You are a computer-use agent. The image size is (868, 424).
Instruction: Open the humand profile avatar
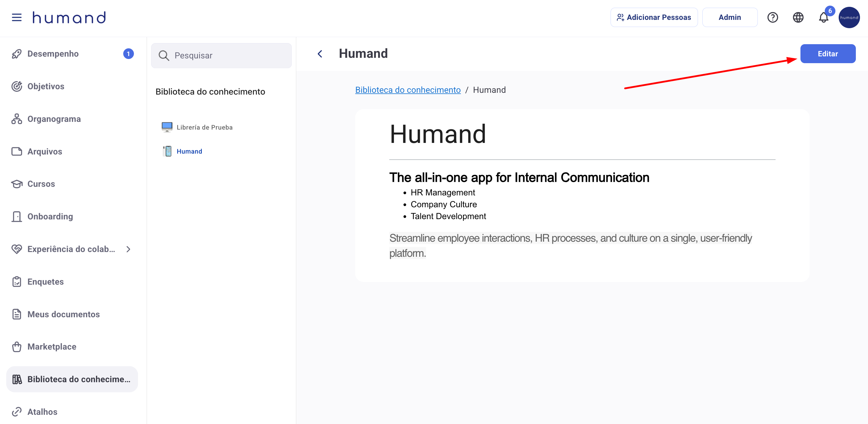click(849, 17)
